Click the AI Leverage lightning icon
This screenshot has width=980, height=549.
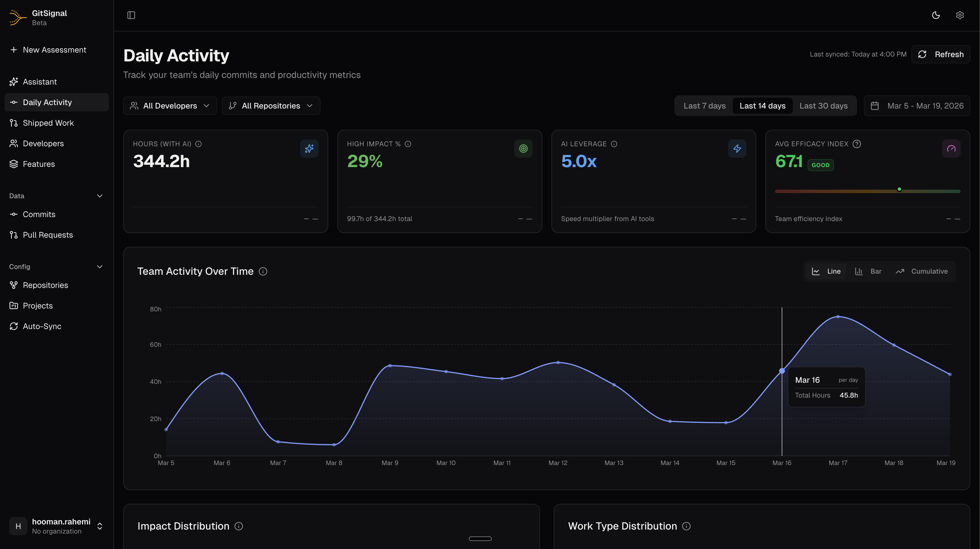tap(737, 148)
